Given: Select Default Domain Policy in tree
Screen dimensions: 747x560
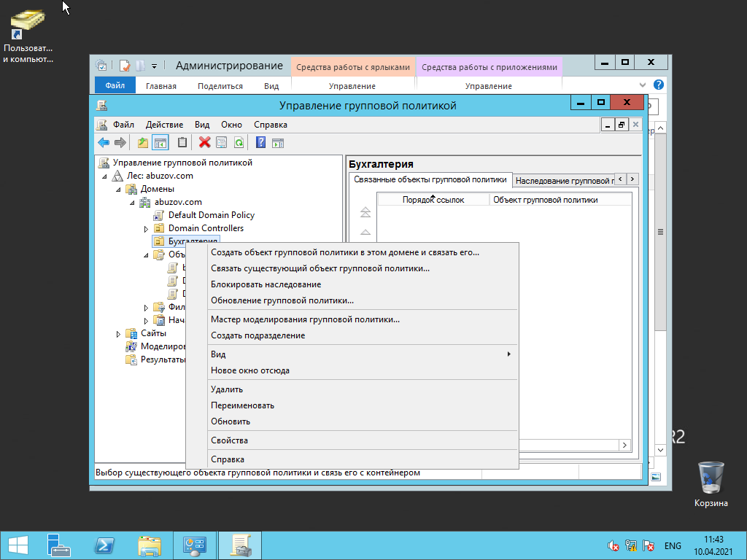Looking at the screenshot, I should click(x=211, y=215).
